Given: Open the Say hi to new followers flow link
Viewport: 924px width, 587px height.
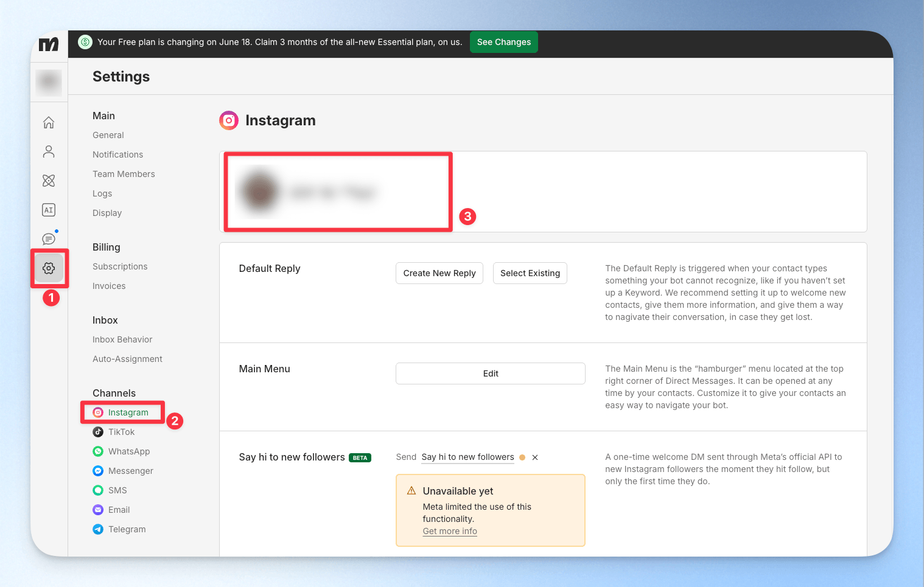Looking at the screenshot, I should coord(467,457).
